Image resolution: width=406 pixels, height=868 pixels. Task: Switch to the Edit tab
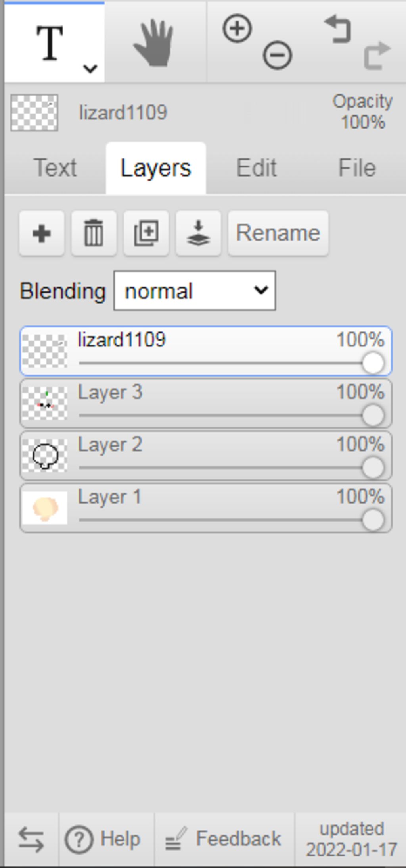256,168
